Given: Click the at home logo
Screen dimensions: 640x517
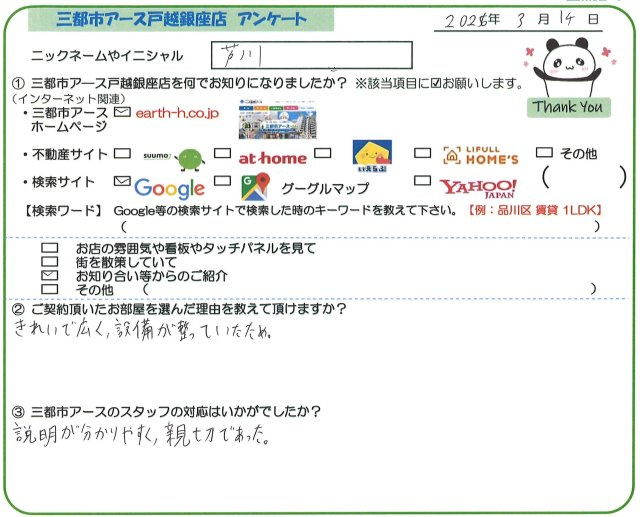Looking at the screenshot, I should pyautogui.click(x=273, y=158).
